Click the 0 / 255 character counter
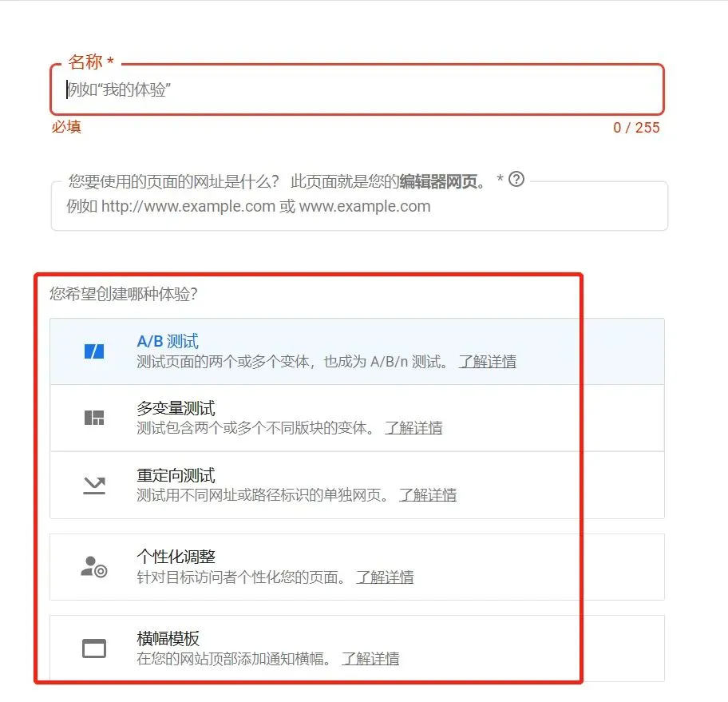This screenshot has width=728, height=702. [636, 127]
